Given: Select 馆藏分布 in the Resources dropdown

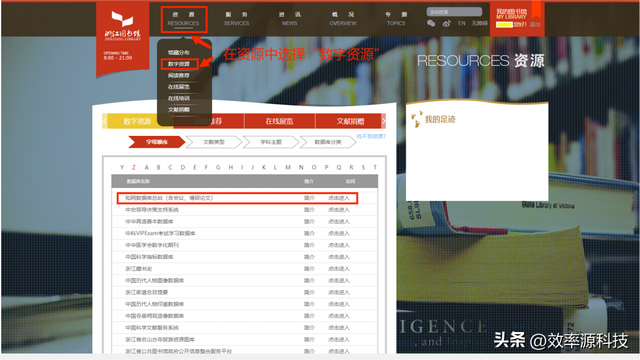Looking at the screenshot, I should [x=178, y=53].
